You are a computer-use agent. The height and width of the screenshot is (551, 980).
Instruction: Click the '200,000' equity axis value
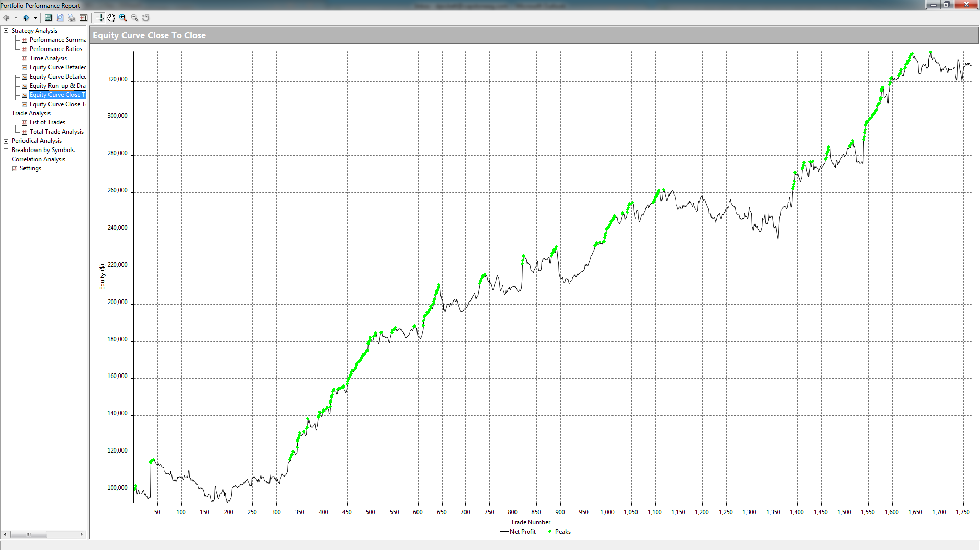117,302
